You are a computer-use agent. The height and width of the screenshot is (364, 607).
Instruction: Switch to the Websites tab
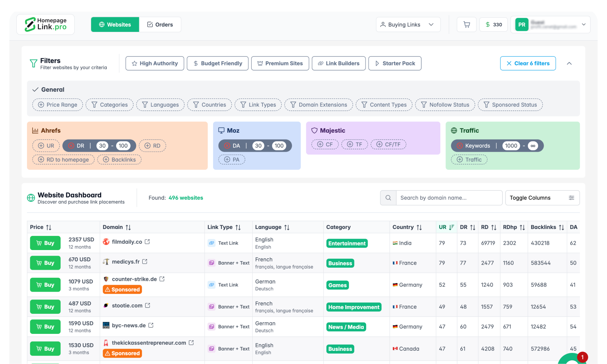point(115,25)
